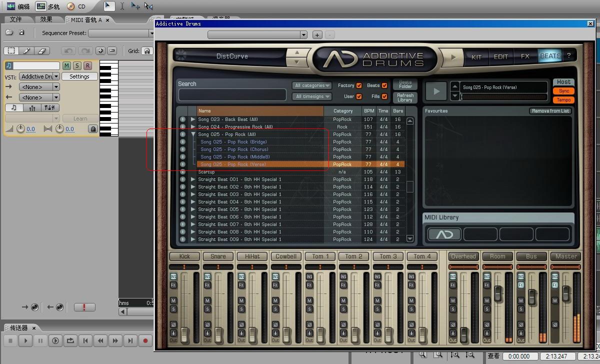Click the zoom in plus button in sequencer
The height and width of the screenshot is (364, 600).
[100, 50]
